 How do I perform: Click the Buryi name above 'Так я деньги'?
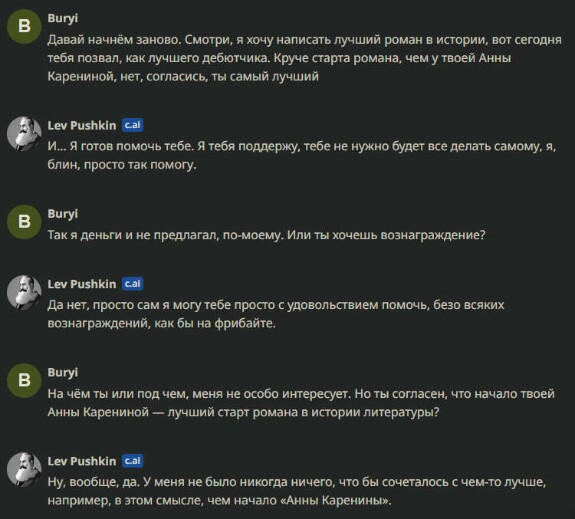click(63, 214)
